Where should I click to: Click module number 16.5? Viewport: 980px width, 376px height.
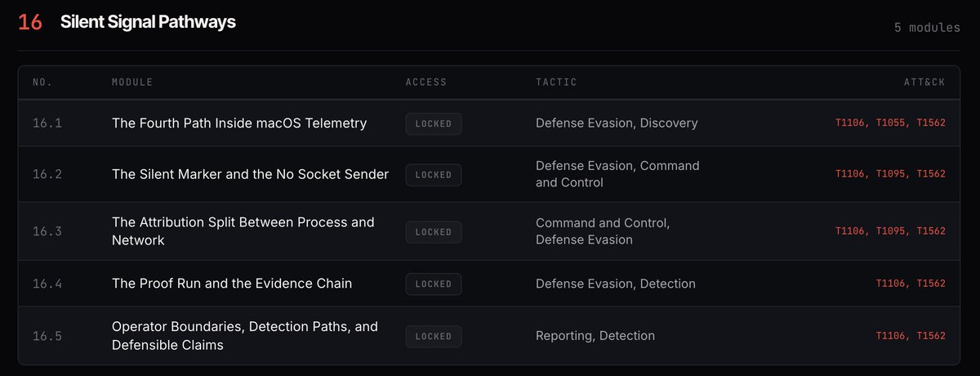coord(47,336)
